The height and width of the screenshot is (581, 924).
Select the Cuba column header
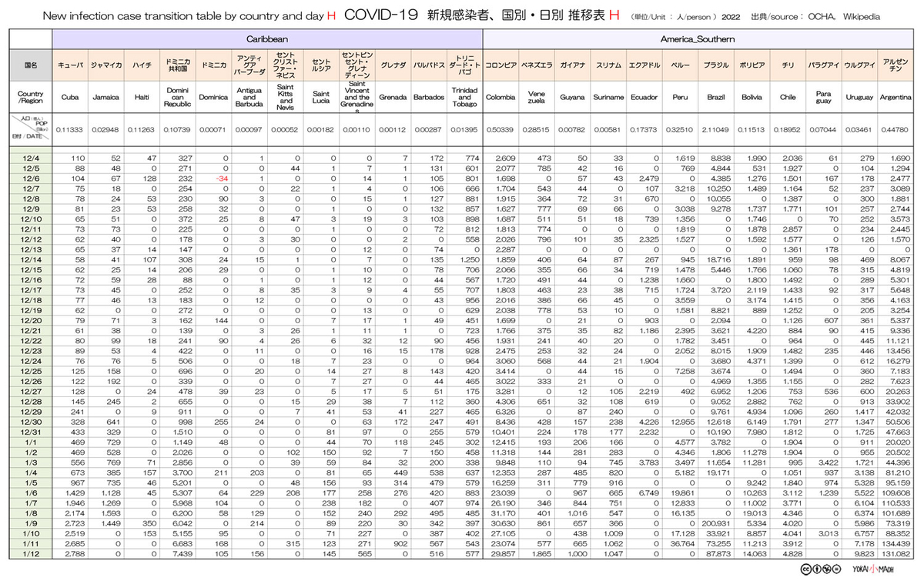coord(71,98)
